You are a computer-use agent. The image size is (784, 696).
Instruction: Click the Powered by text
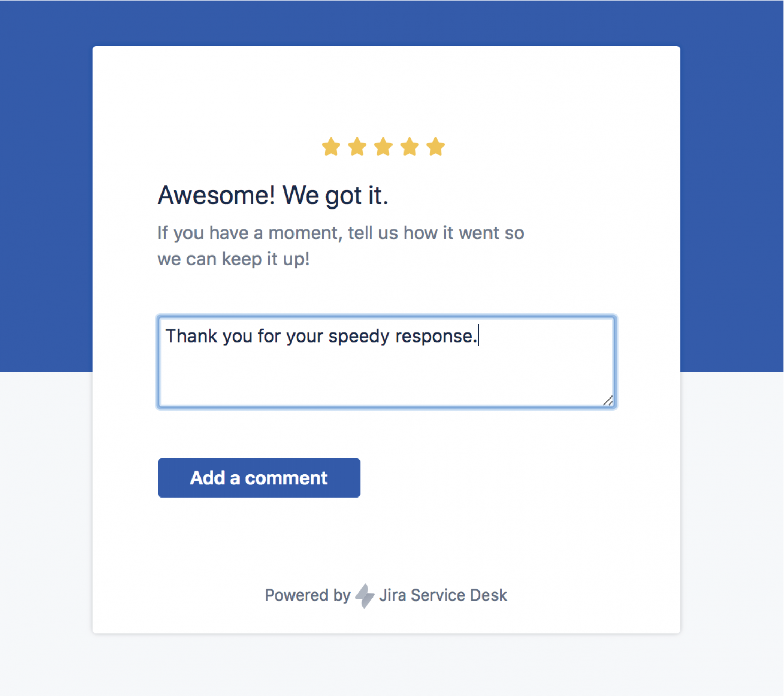[308, 595]
